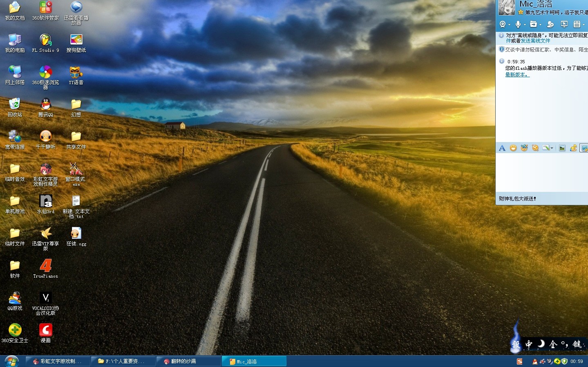The image size is (588, 367).
Task: Open the send file folder icon
Action: pyautogui.click(x=533, y=24)
